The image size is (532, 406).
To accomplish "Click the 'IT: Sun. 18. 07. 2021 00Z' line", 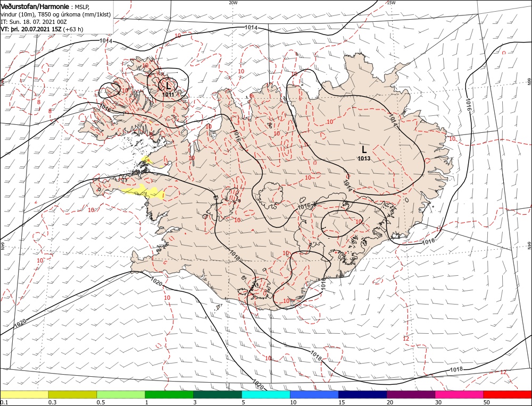I will [34, 22].
